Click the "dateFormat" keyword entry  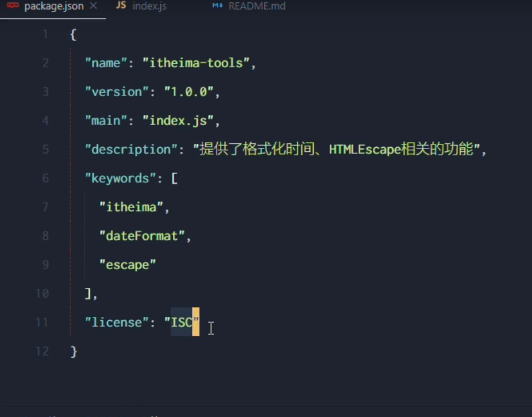pos(142,236)
